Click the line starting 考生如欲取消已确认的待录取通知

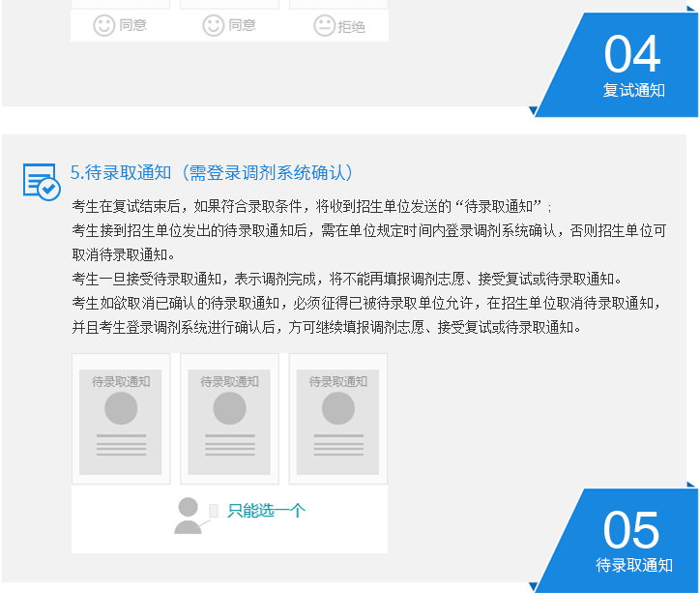366,303
